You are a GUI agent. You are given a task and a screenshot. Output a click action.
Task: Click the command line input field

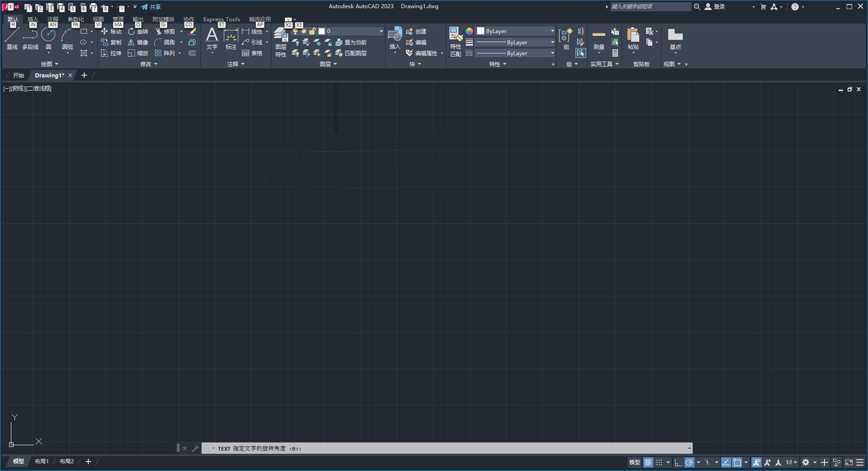tap(447, 448)
